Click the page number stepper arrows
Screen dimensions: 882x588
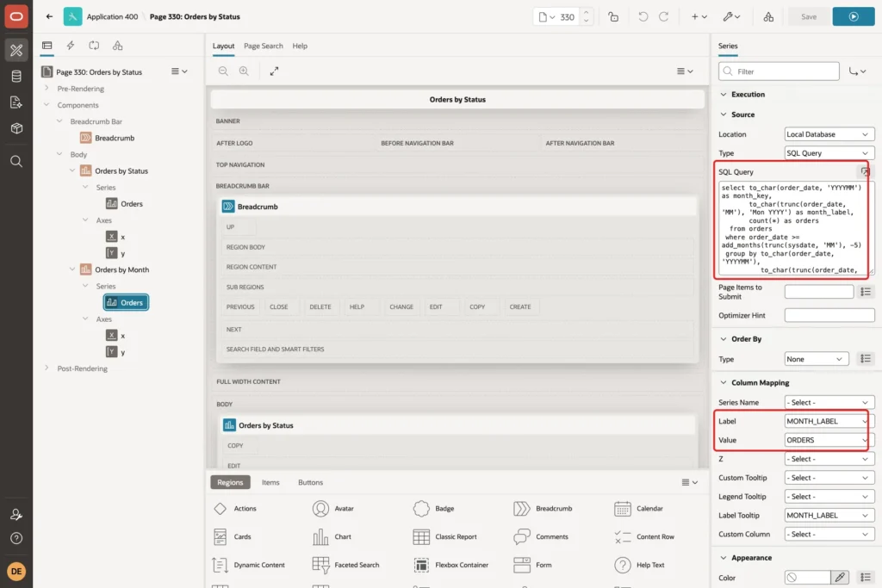(586, 17)
